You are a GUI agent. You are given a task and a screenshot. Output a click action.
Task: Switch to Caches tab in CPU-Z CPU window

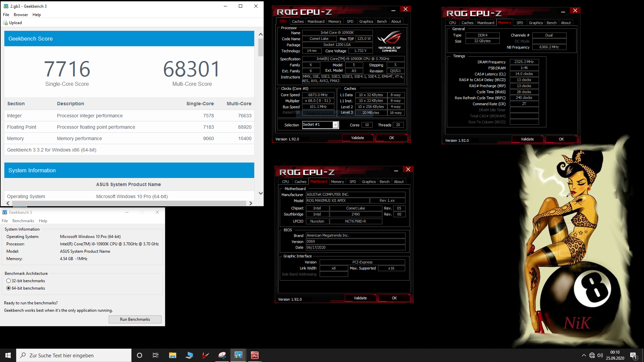pyautogui.click(x=298, y=21)
